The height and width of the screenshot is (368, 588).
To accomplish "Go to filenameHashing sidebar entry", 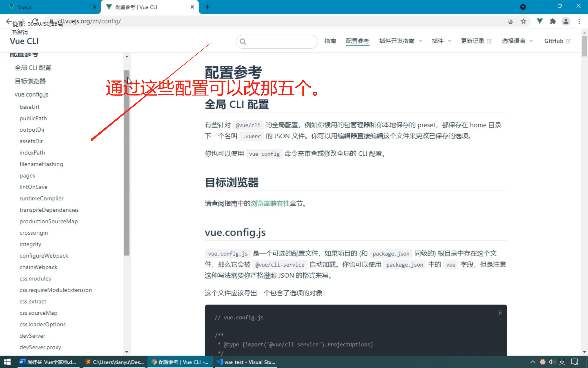I will click(41, 164).
